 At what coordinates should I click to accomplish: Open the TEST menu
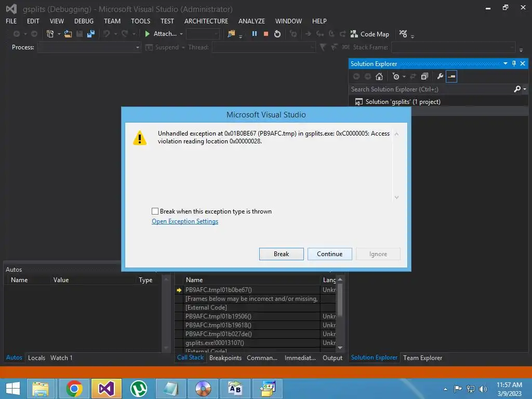[167, 21]
